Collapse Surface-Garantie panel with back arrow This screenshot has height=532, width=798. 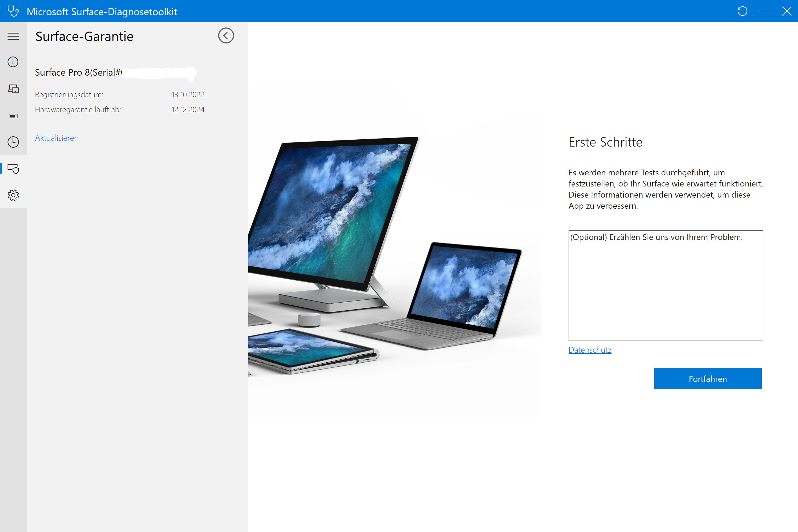pyautogui.click(x=226, y=36)
